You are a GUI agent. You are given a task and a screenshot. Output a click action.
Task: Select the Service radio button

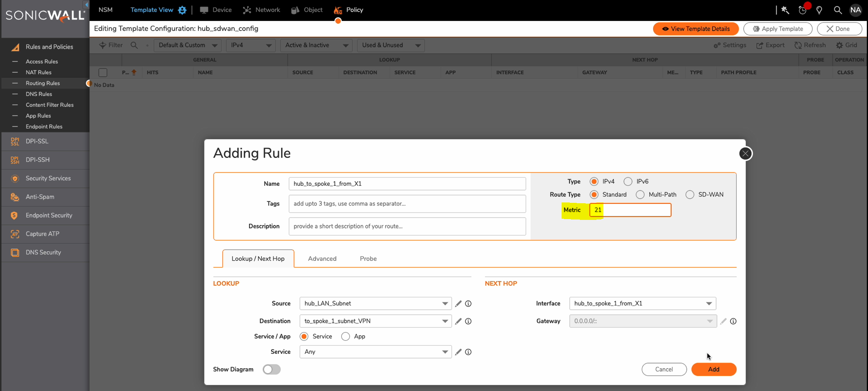pyautogui.click(x=304, y=336)
